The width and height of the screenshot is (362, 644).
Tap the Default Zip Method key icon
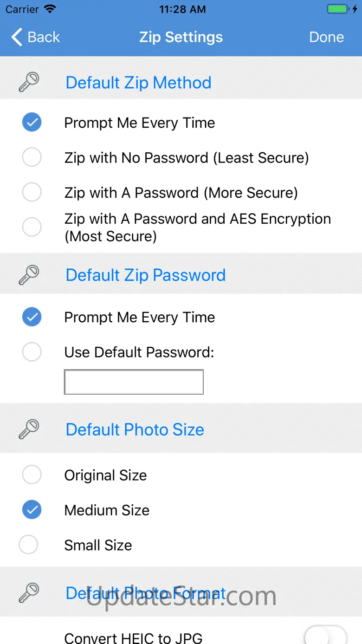(29, 83)
